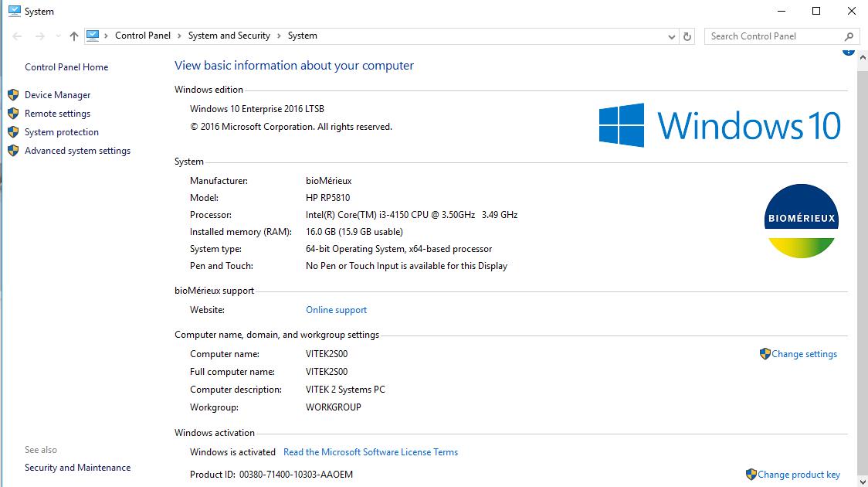Click the vertical scrollbar track

click(x=863, y=309)
